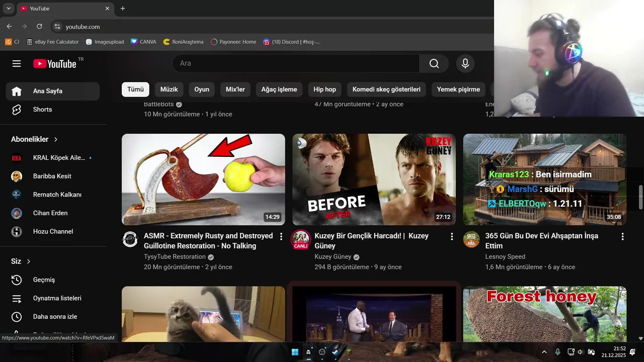
Task: Click TysyTube Restoration channel name
Action: pyautogui.click(x=175, y=257)
